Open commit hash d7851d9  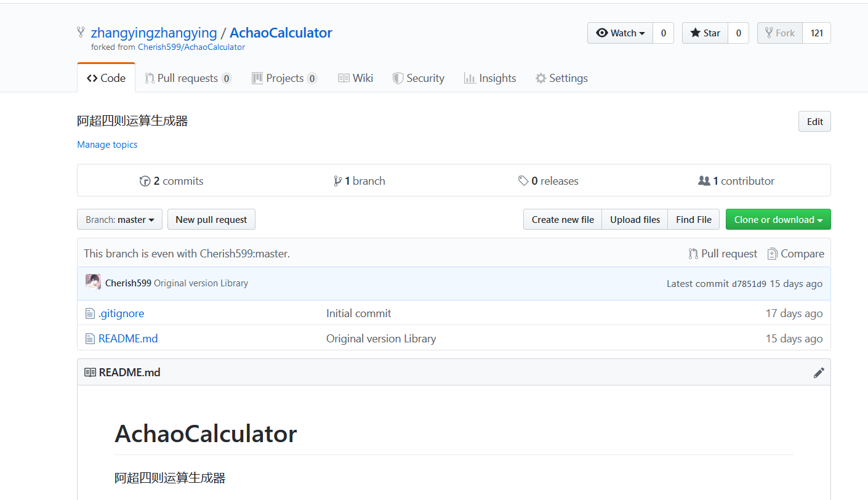coord(749,284)
